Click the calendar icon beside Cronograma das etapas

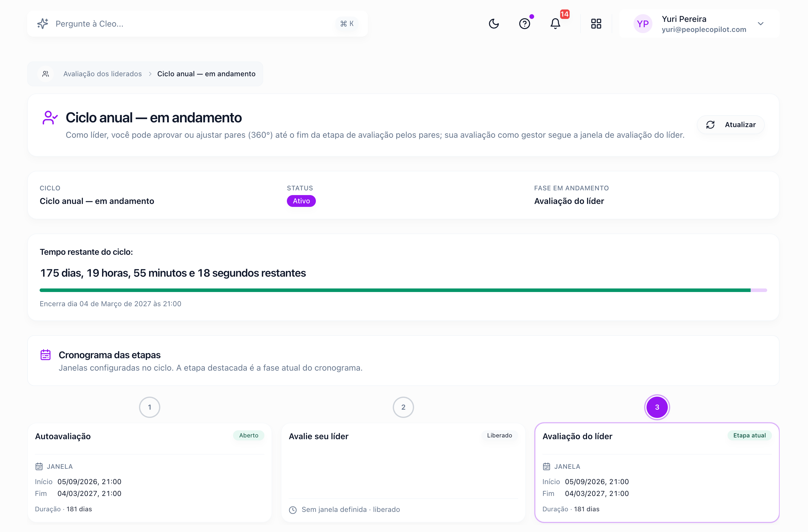pyautogui.click(x=46, y=355)
